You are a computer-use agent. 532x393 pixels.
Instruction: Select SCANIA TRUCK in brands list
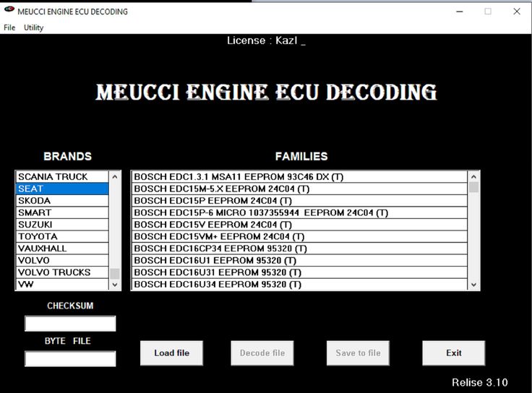coord(62,177)
